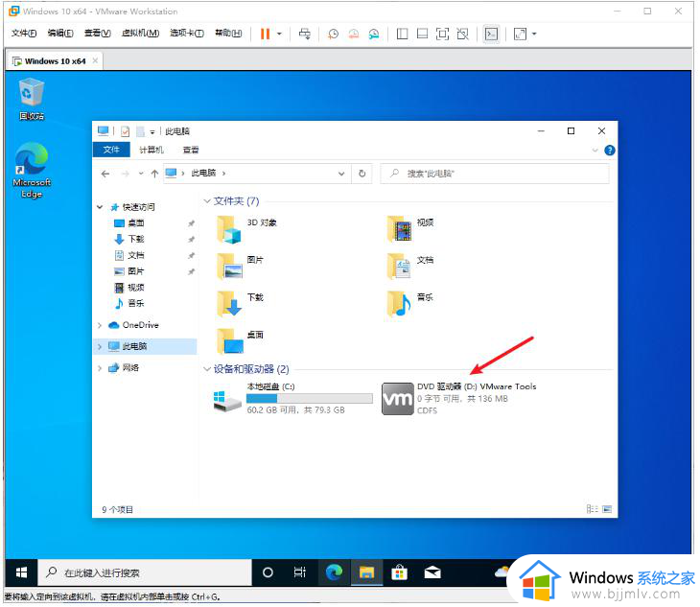Click the taskbar search box
This screenshot has height=607, width=700.
[x=145, y=572]
